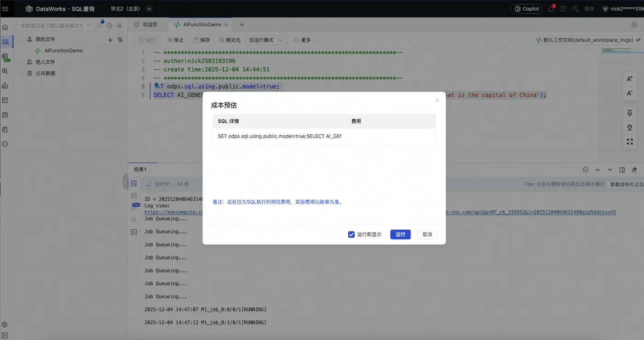Click the clear results eraser icon

point(634,170)
